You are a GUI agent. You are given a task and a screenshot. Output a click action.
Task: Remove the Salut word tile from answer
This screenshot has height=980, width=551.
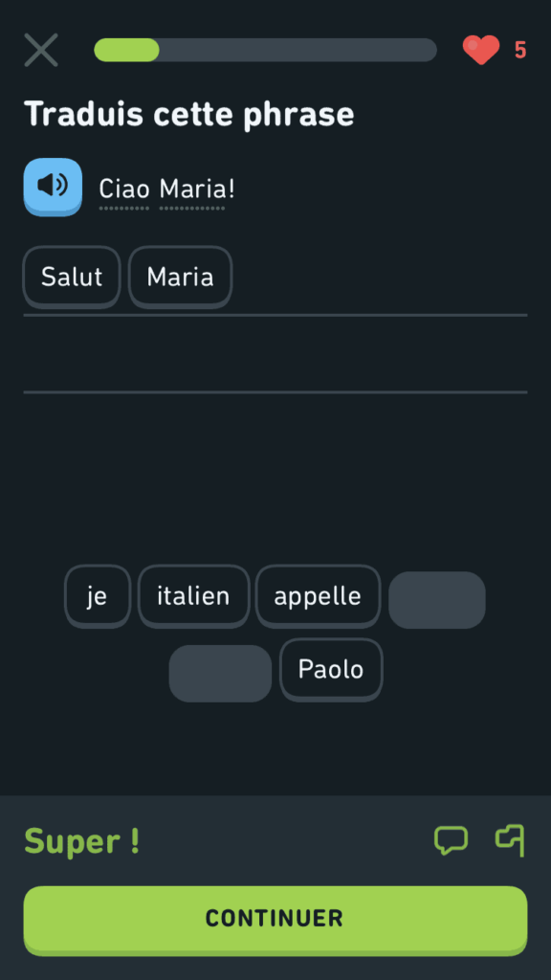tap(72, 277)
